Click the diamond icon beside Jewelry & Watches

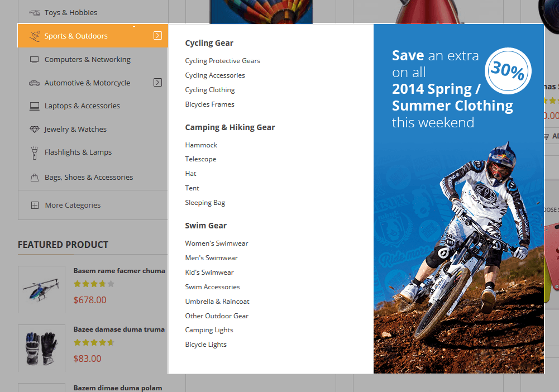[35, 130]
